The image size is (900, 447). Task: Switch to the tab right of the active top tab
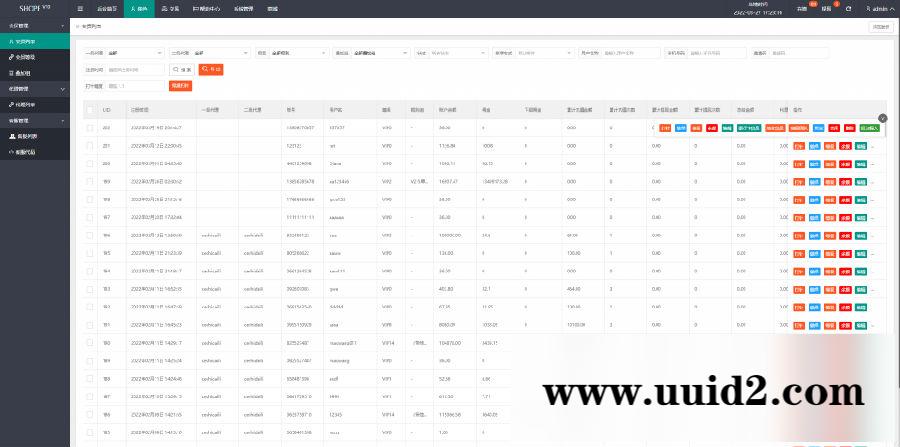174,8
